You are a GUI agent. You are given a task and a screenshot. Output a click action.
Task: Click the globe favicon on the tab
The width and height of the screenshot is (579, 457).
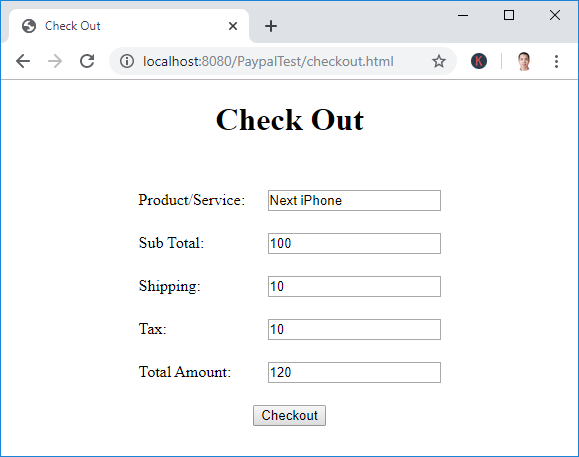point(29,26)
